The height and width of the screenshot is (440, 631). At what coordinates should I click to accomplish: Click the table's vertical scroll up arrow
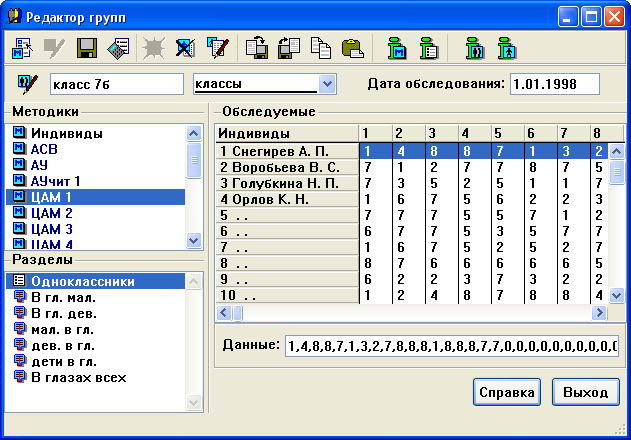click(617, 151)
